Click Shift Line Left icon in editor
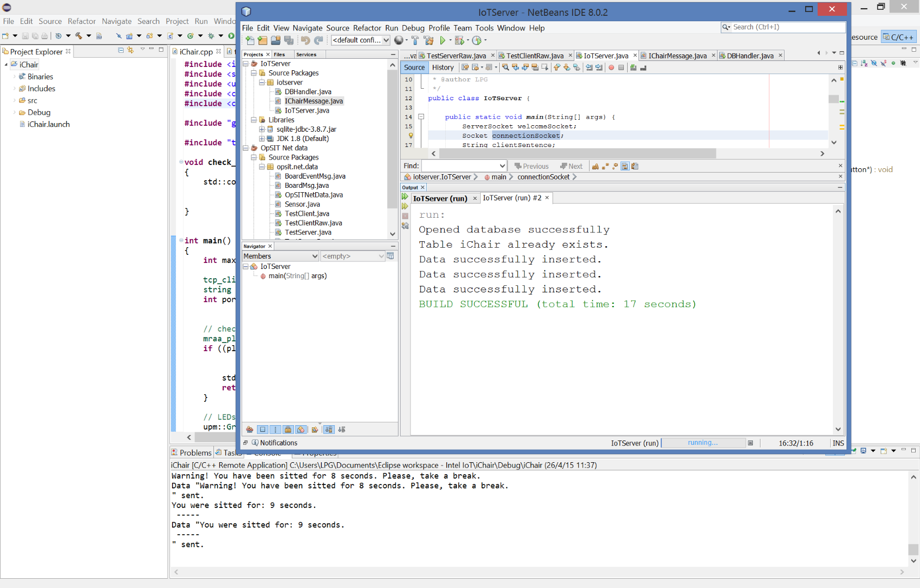 click(589, 68)
